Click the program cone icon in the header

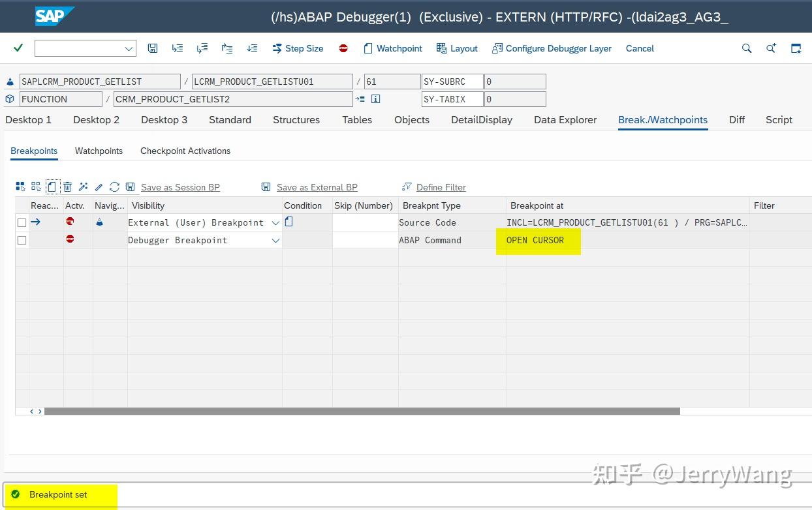(10, 82)
